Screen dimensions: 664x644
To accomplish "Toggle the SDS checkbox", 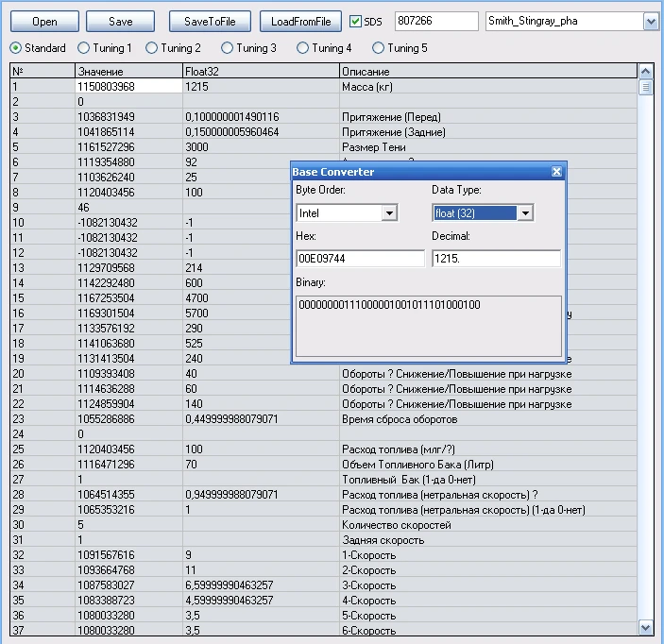I will (x=355, y=21).
